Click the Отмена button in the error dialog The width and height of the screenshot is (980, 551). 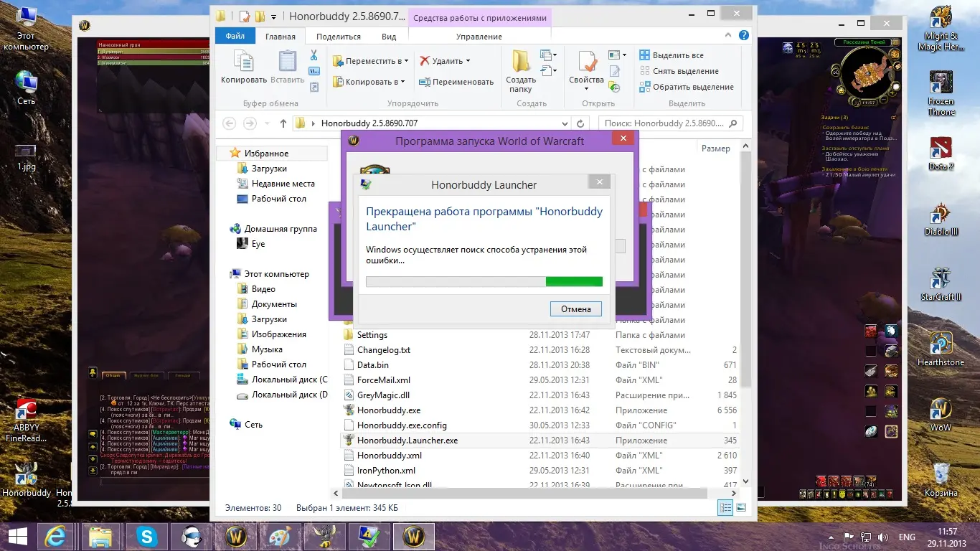click(x=576, y=309)
